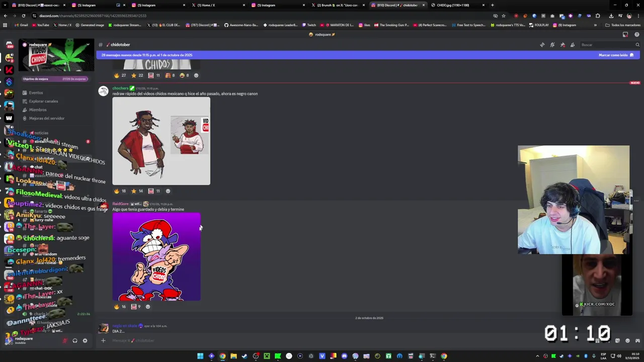
Task: Click the browser back arrow
Action: click(x=6, y=16)
